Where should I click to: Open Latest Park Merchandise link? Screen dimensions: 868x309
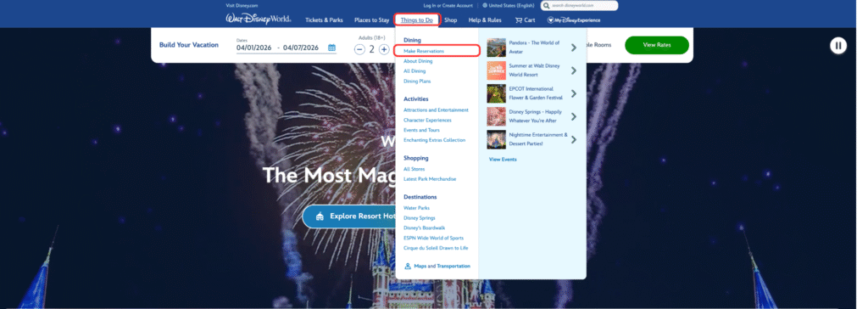[x=430, y=179]
